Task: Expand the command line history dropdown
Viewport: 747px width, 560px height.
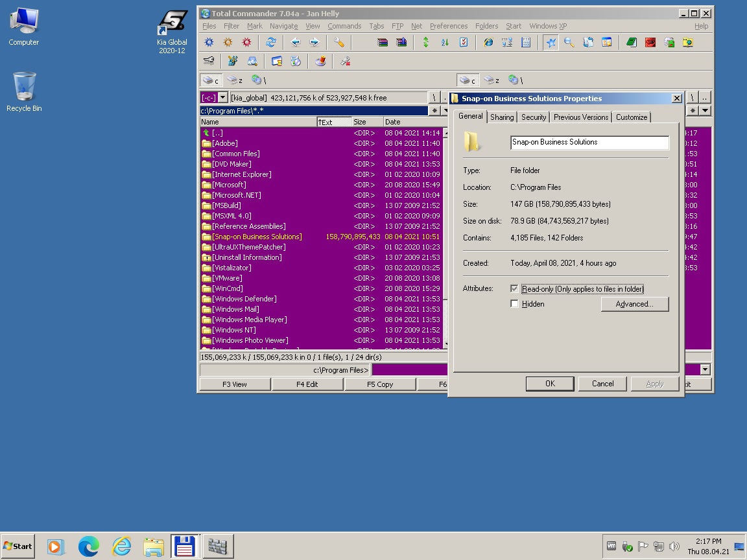Action: 705,369
